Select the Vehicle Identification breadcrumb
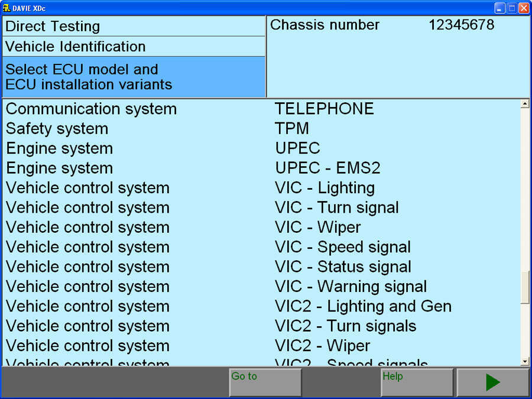 134,47
